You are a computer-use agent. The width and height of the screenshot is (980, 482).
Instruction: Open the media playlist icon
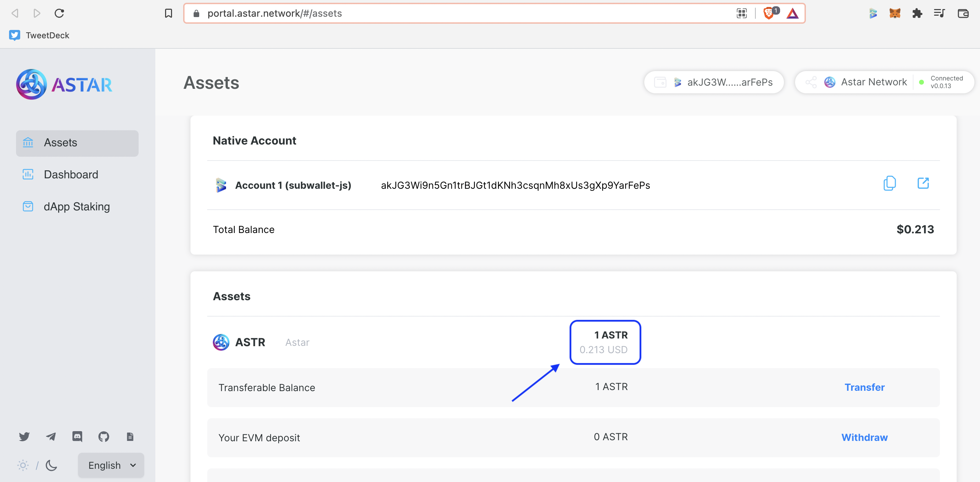click(939, 13)
